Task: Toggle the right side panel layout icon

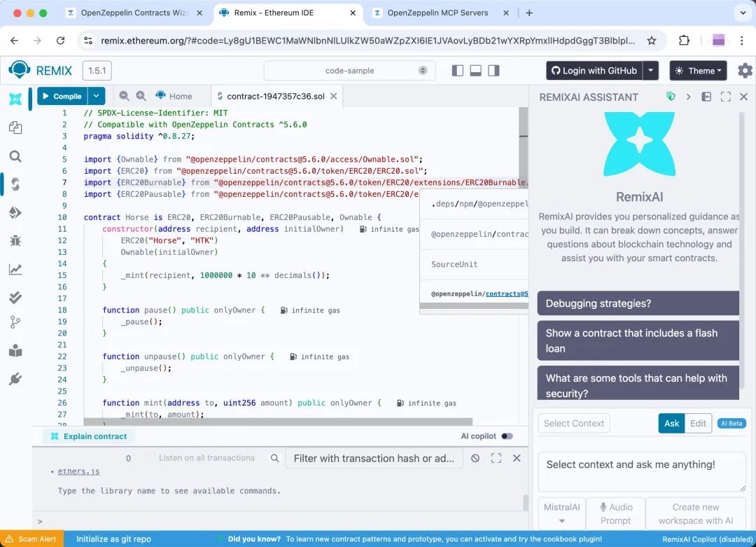Action: click(x=493, y=71)
